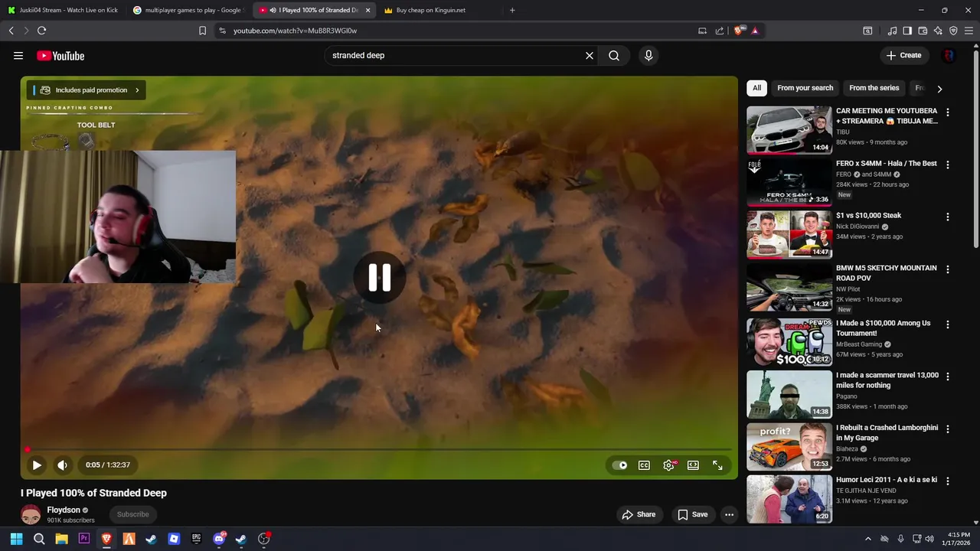This screenshot has width=980, height=551.
Task: Open the Windows Start menu
Action: [16, 539]
